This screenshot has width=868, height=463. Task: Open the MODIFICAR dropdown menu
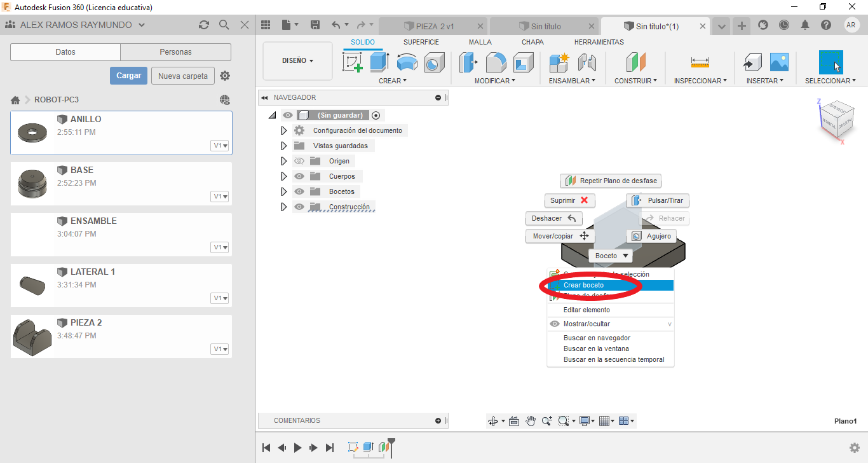point(495,81)
